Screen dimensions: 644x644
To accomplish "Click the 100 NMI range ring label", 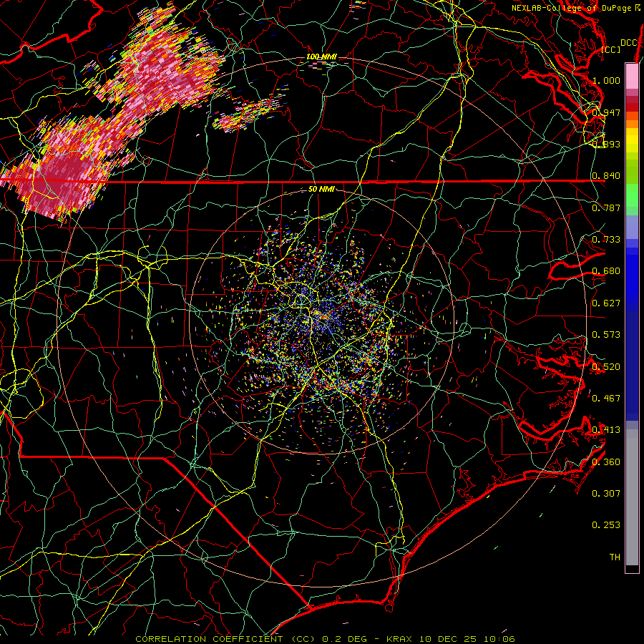I will pyautogui.click(x=322, y=57).
